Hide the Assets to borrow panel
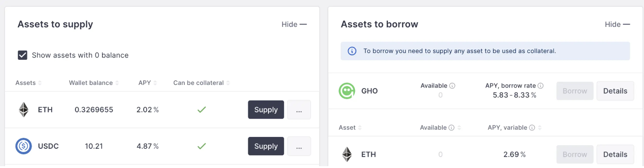The image size is (644, 168). [x=617, y=24]
